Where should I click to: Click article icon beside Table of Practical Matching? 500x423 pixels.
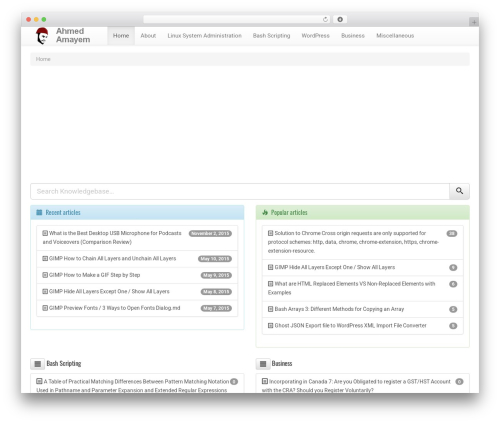click(x=39, y=381)
